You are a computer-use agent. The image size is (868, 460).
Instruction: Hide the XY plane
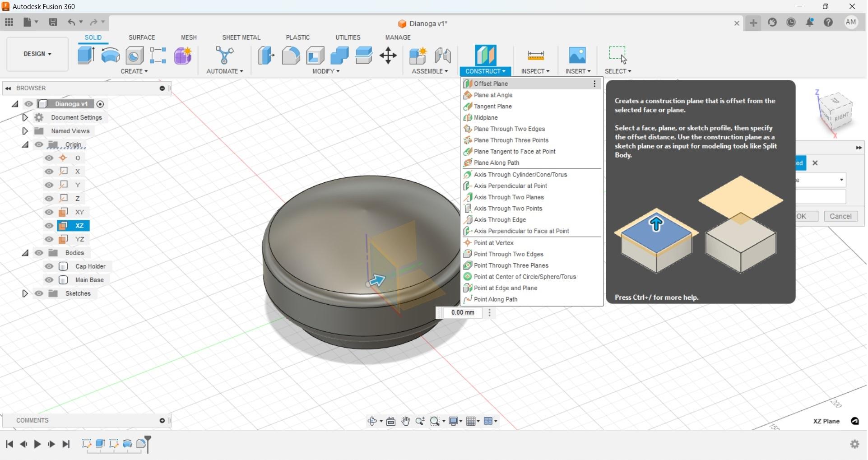49,212
